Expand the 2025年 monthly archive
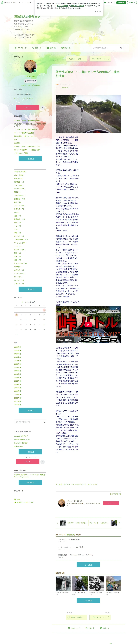This screenshot has height=644, width=138. coord(21,347)
